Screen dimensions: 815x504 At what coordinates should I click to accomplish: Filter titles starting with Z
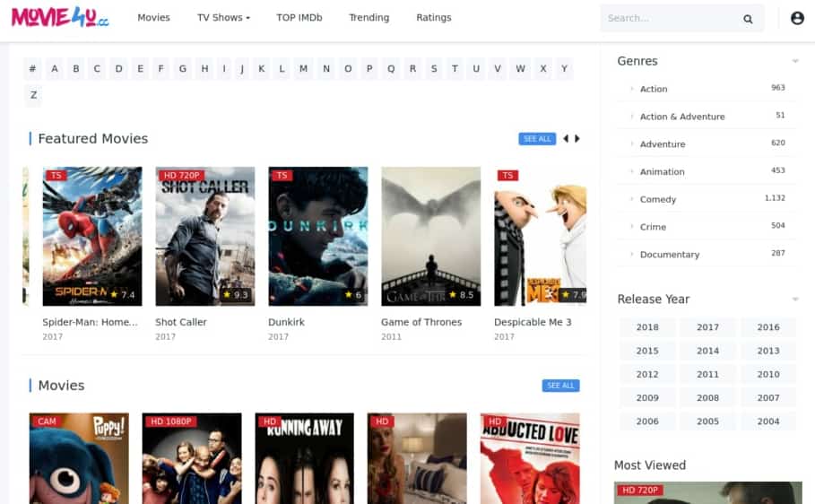point(33,95)
